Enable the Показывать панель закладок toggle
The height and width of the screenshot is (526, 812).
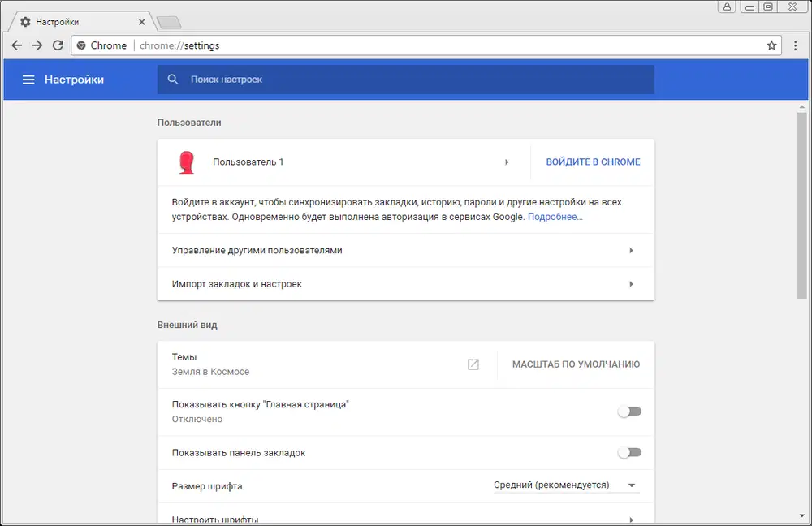(x=629, y=452)
